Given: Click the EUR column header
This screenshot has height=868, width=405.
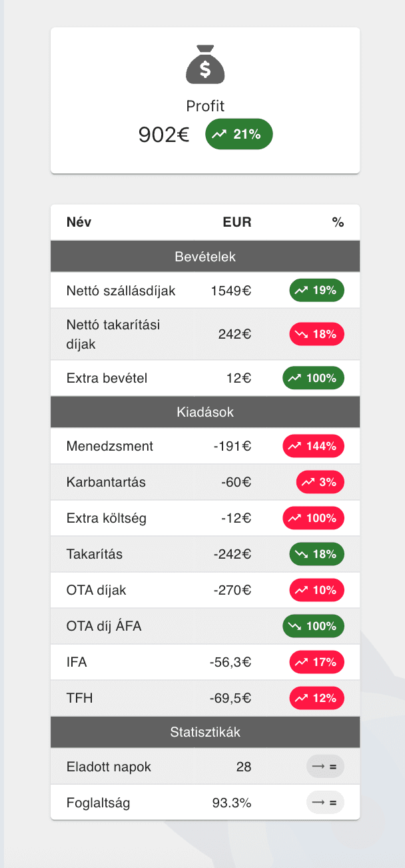Looking at the screenshot, I should point(237,223).
